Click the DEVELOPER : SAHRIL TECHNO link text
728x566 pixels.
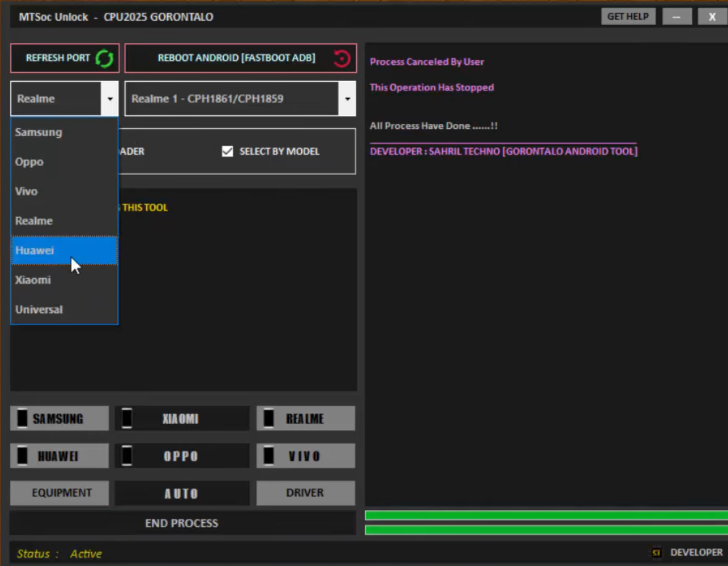(504, 152)
